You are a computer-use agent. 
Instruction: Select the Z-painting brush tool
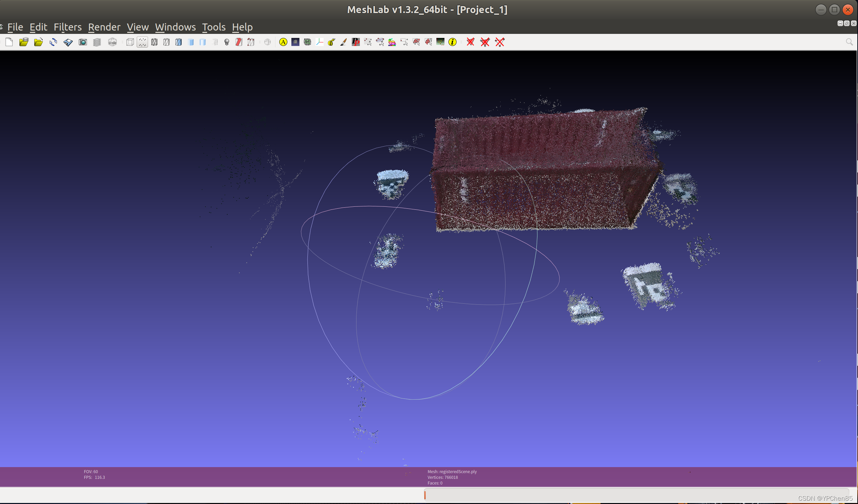(343, 42)
